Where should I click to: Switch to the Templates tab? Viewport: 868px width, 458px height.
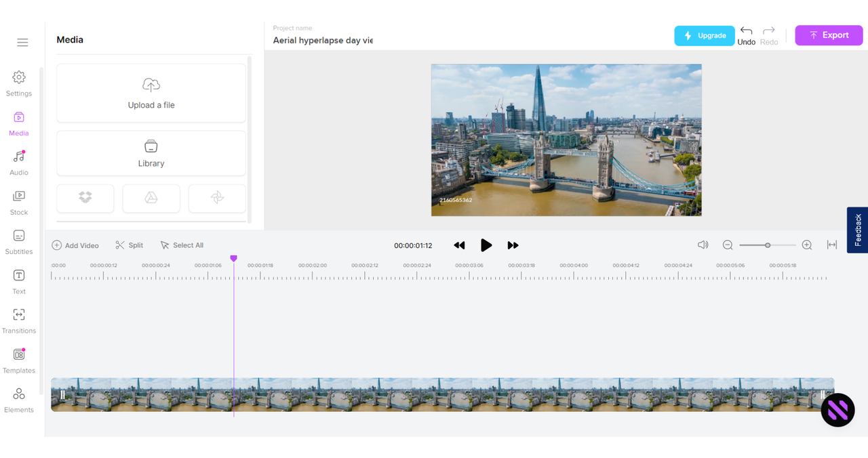tap(19, 360)
